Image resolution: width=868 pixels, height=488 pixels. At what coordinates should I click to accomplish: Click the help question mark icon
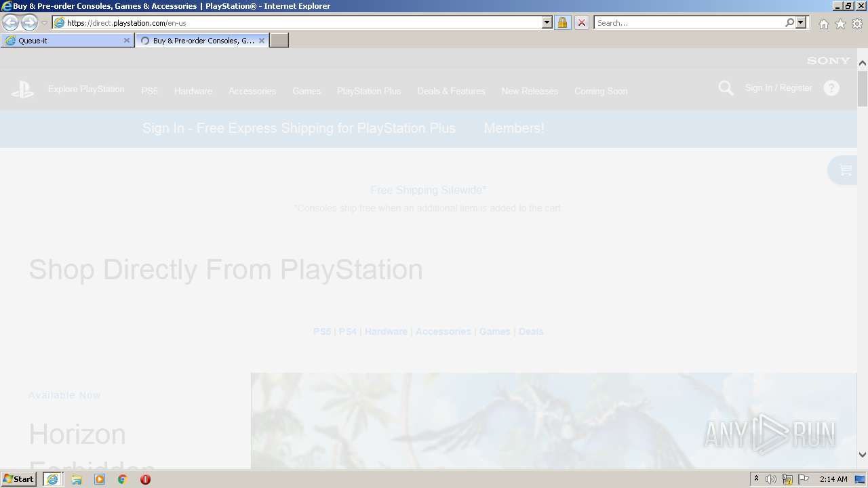831,88
